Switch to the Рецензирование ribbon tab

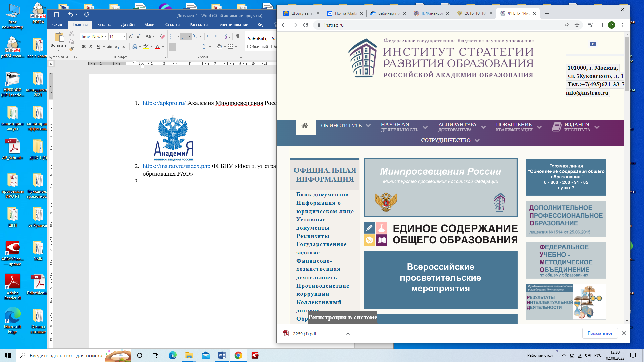232,25
